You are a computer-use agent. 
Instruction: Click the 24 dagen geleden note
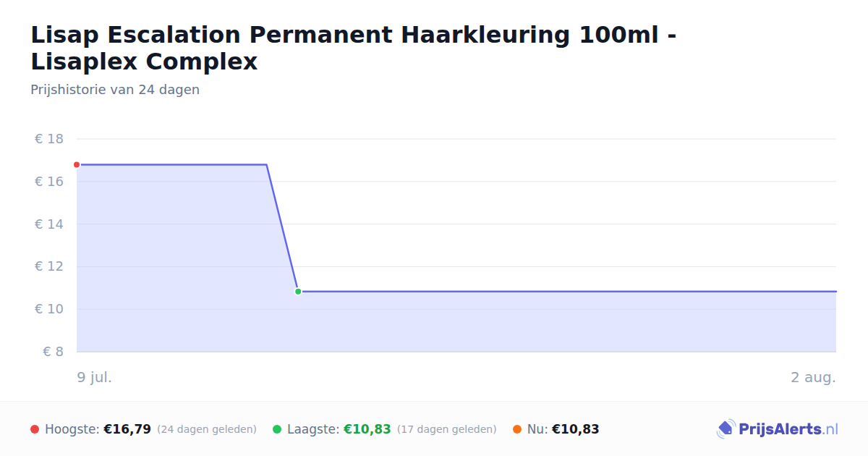click(207, 429)
